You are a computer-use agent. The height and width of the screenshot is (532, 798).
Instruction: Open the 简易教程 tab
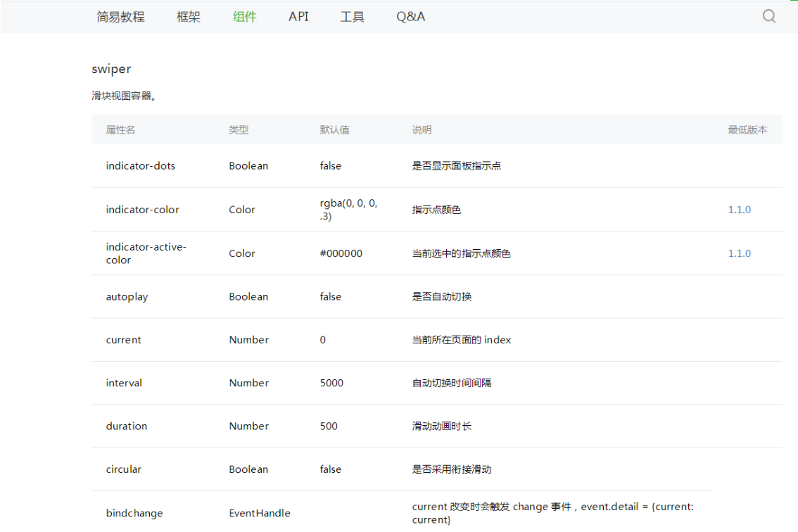[120, 17]
